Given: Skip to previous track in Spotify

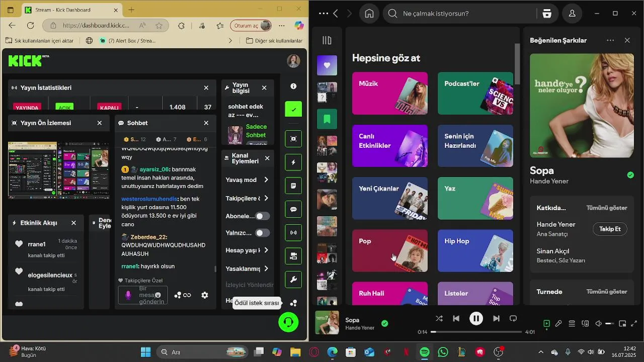Looking at the screenshot, I should click(x=456, y=318).
